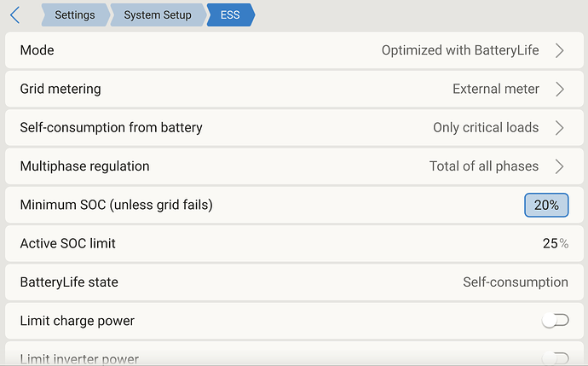Select the ESS breadcrumb
The height and width of the screenshot is (366, 588).
click(230, 15)
